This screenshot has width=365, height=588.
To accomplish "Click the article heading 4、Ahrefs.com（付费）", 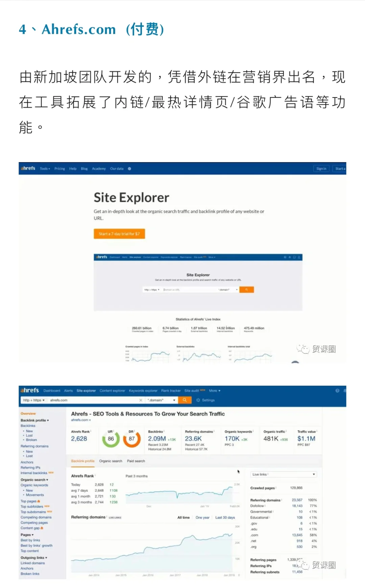I will pyautogui.click(x=92, y=29).
